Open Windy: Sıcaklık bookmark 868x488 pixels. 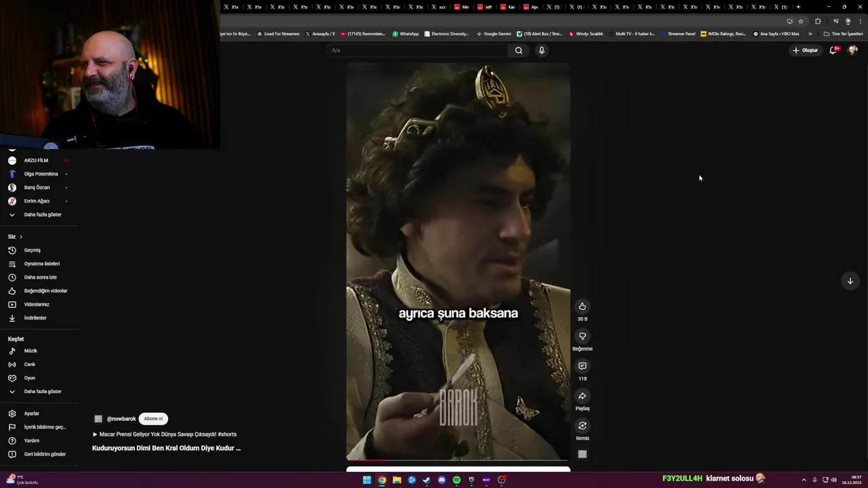tap(586, 34)
